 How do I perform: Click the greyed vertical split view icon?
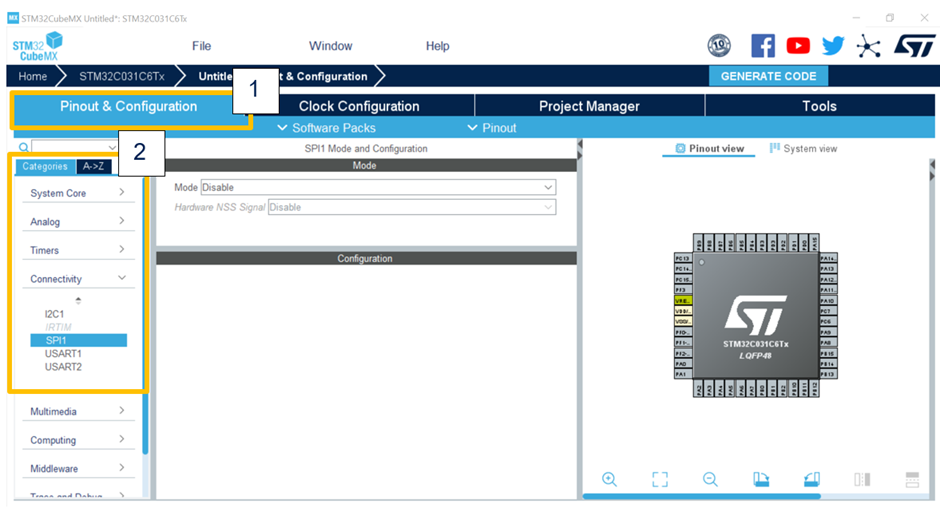coord(862,479)
